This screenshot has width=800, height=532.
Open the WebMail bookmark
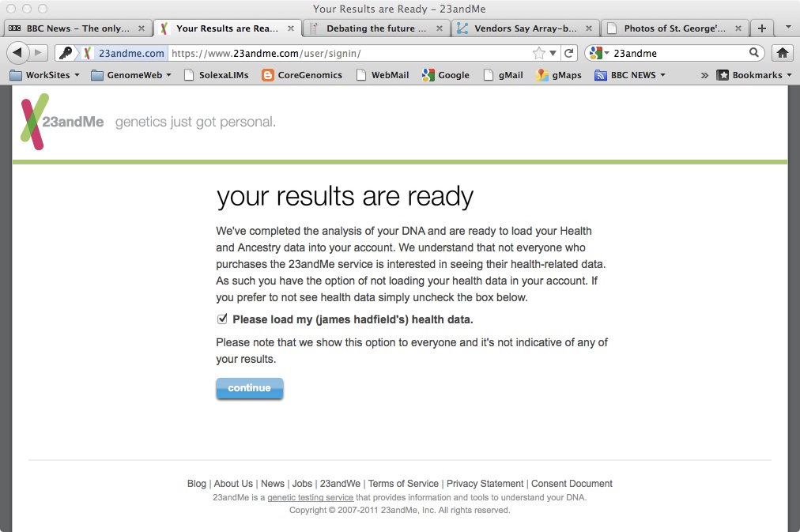[x=383, y=75]
